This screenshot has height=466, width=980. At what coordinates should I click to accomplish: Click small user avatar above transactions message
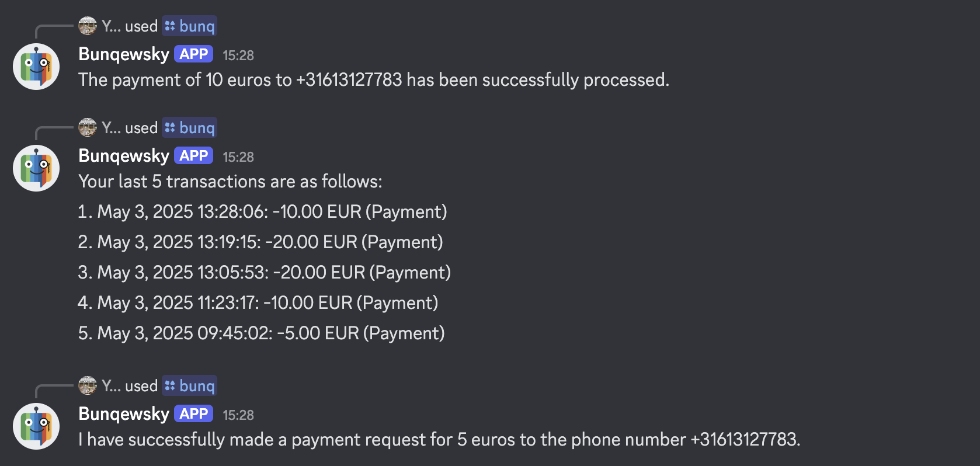click(x=88, y=127)
